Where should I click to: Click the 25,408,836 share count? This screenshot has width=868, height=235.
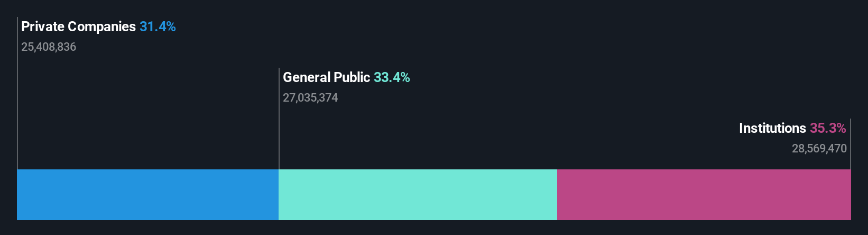click(49, 47)
